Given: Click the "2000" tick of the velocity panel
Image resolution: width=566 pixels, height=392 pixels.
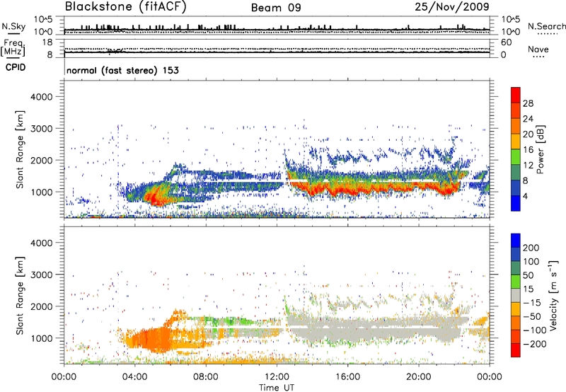Looking at the screenshot, I should click(42, 306).
